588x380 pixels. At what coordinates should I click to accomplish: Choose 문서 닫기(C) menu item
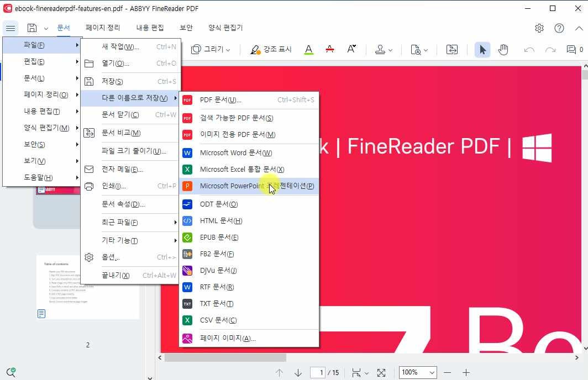click(130, 115)
